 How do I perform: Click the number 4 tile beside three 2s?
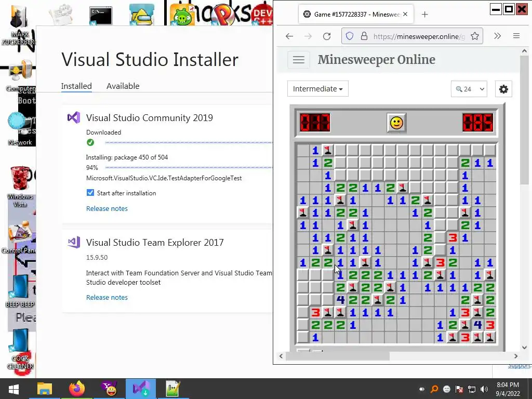tap(340, 300)
